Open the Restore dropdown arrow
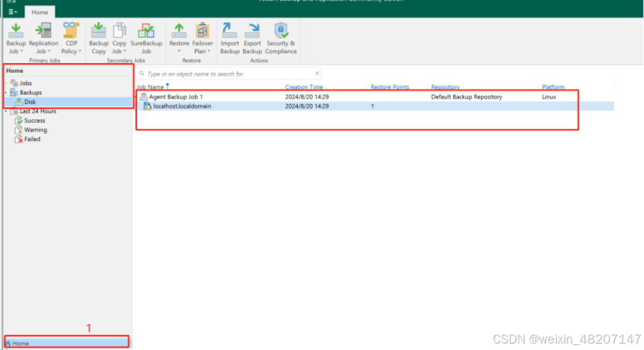 coord(179,51)
